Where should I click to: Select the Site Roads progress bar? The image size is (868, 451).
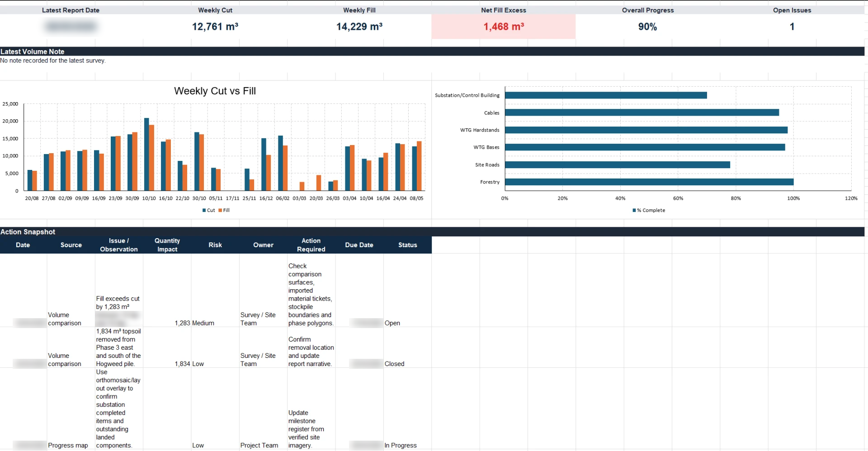click(618, 165)
